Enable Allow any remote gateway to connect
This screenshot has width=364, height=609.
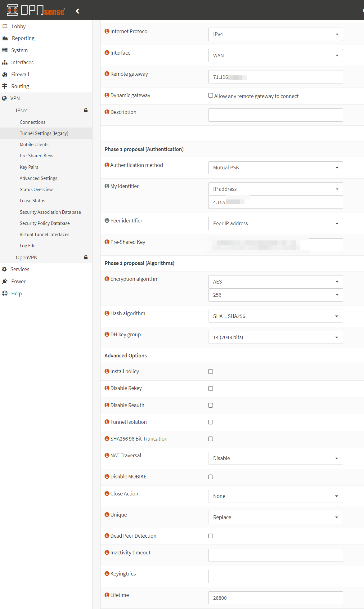(x=210, y=96)
